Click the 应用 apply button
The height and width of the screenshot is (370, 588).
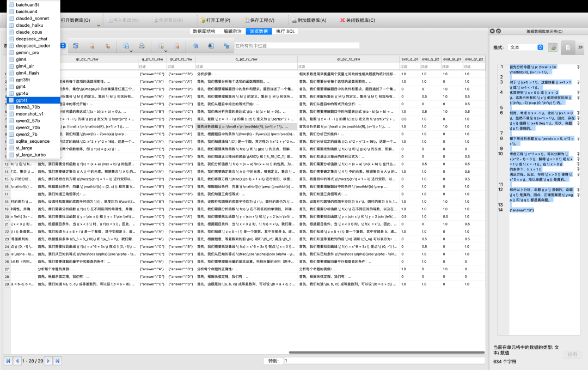click(x=572, y=354)
